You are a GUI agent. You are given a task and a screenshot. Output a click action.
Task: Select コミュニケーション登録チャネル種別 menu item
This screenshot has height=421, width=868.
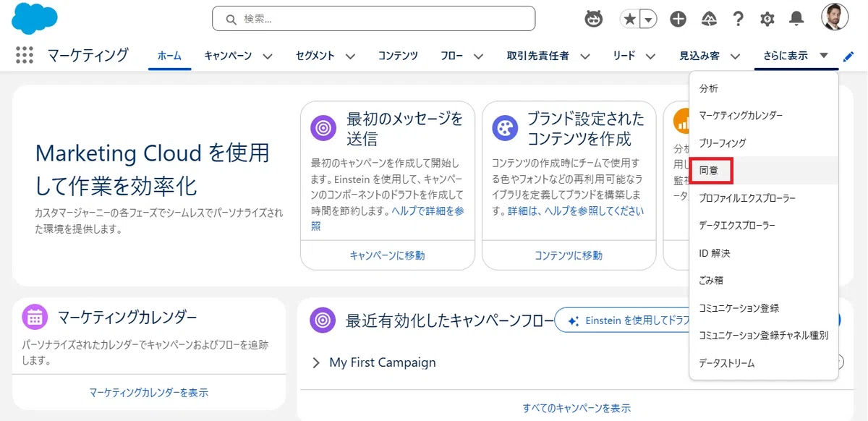[x=764, y=336]
